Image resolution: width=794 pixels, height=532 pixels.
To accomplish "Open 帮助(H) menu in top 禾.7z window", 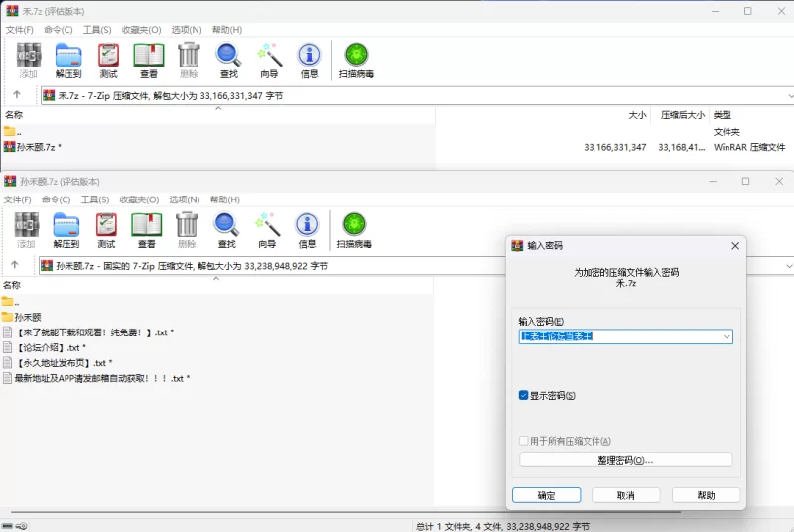I will (227, 30).
